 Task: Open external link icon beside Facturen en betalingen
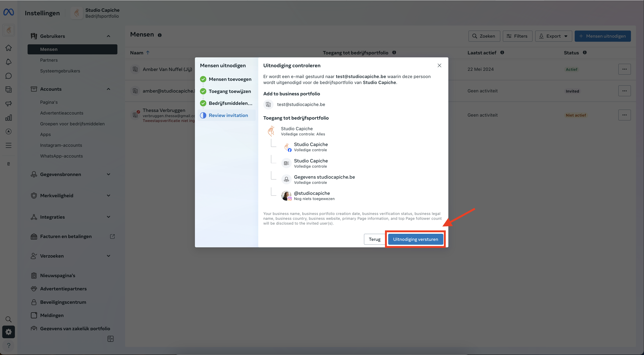(113, 236)
